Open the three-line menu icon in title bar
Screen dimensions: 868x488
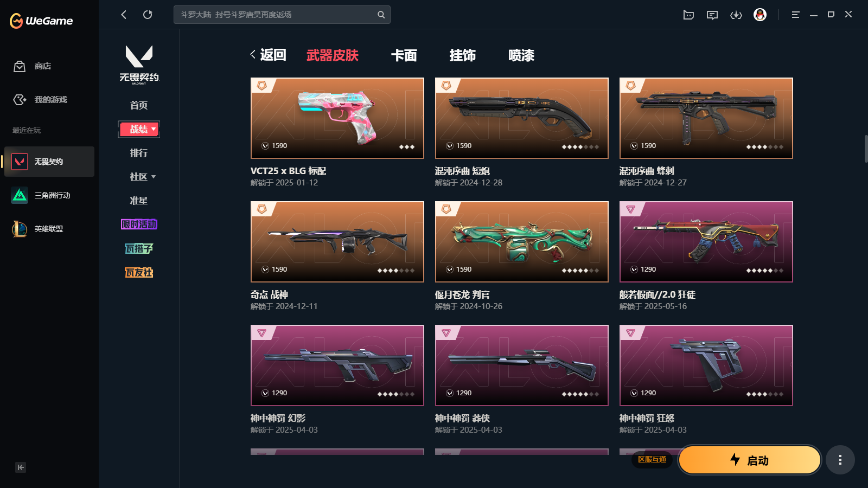point(795,15)
